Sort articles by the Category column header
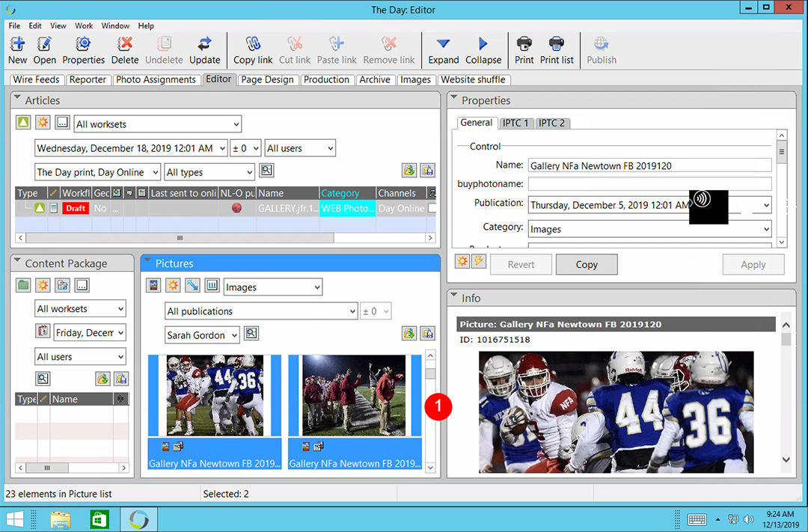Screen dimensions: 808x532 pyautogui.click(x=347, y=193)
